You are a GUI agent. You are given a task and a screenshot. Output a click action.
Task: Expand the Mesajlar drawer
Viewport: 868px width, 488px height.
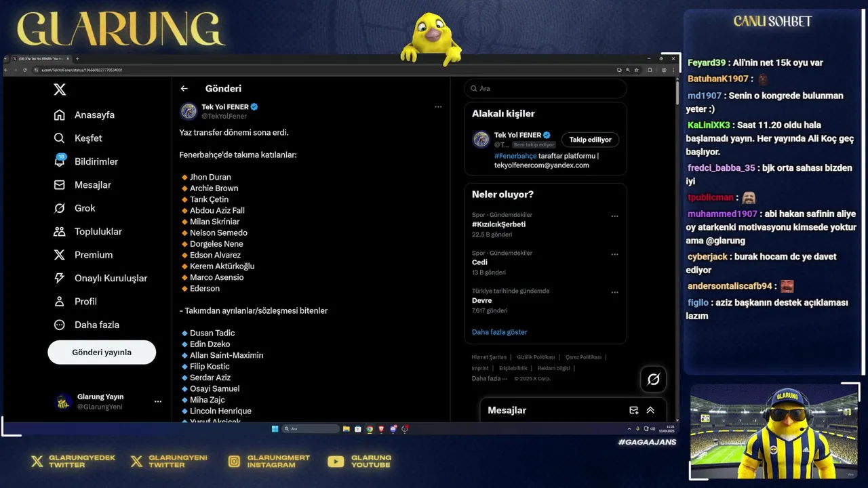(x=650, y=410)
